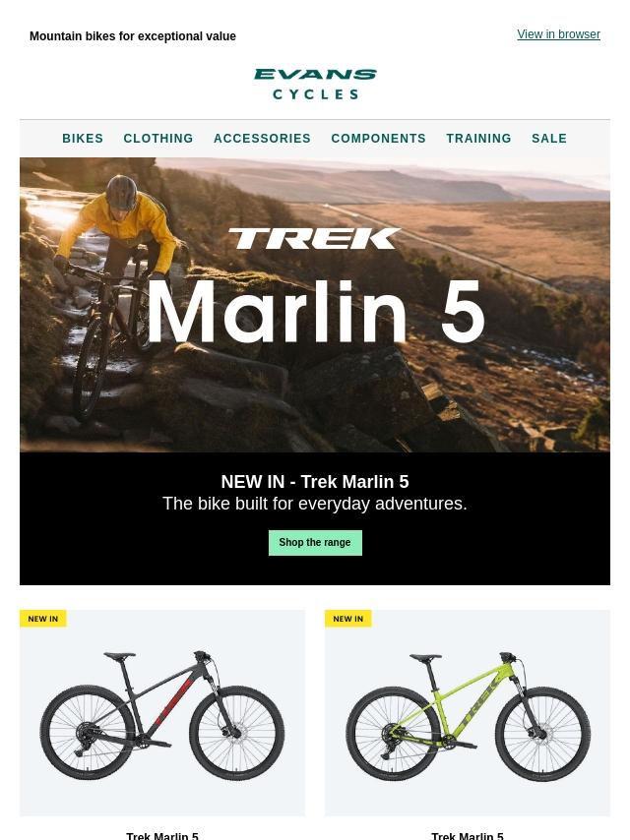
Task: Click the Marlin 5 hero banner image
Action: 315,305
